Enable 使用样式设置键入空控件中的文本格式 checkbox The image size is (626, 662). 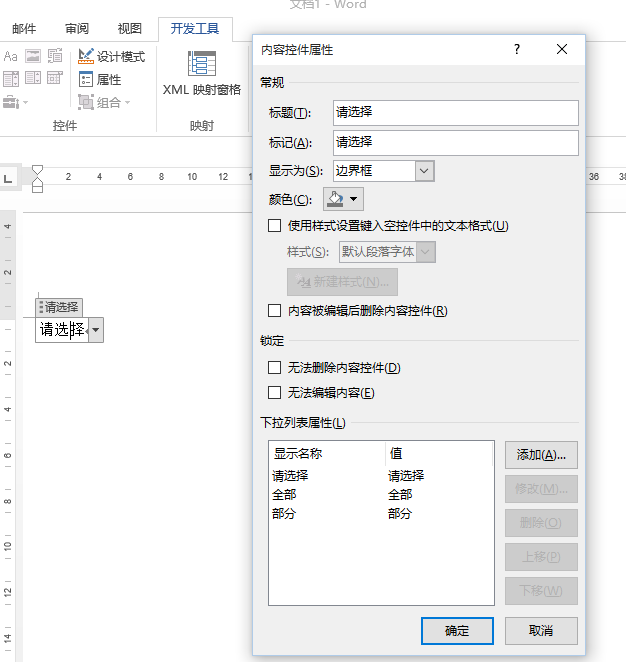click(x=274, y=225)
